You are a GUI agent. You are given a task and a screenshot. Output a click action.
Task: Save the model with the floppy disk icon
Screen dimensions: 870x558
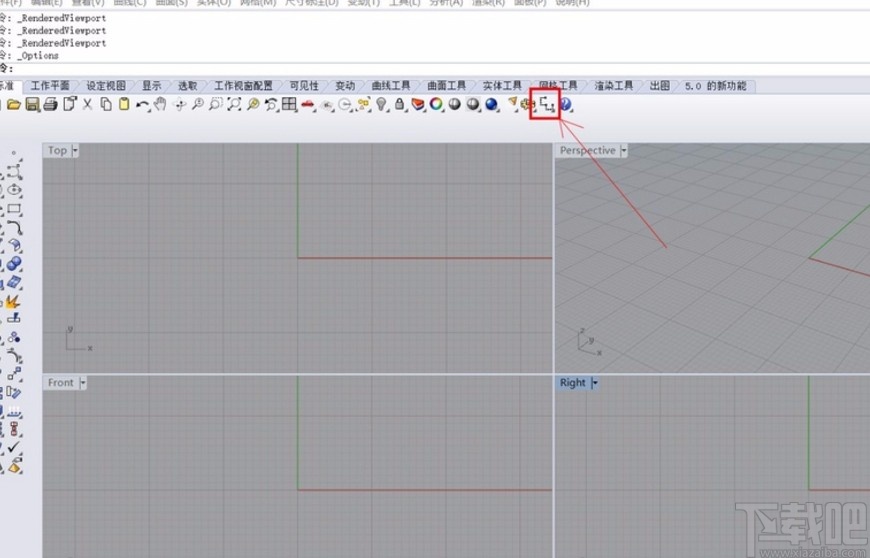(x=32, y=104)
